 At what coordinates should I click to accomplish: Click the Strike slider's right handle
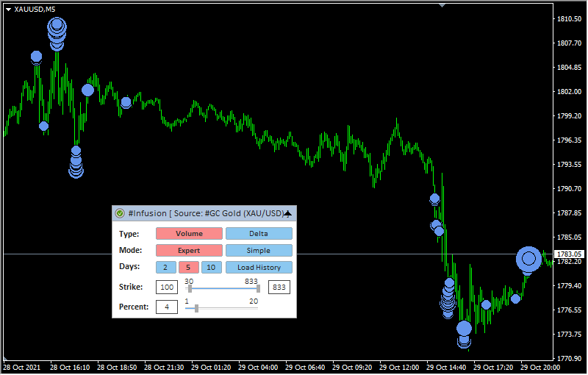[x=258, y=288]
